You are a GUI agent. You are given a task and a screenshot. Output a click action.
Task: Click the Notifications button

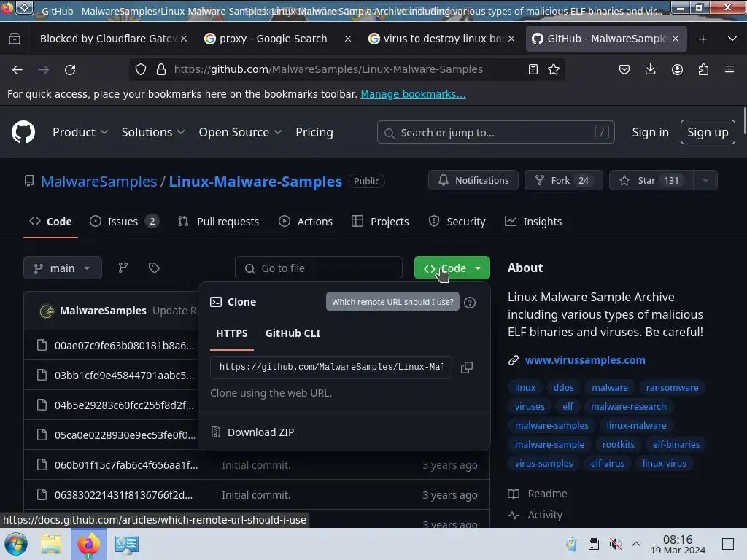pos(473,181)
